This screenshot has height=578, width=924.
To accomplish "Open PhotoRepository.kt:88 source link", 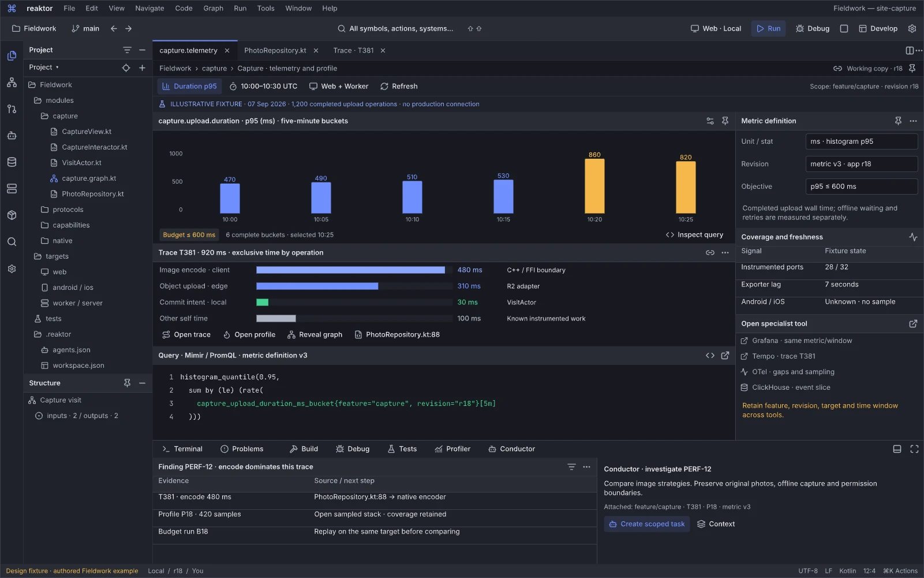I will [397, 334].
